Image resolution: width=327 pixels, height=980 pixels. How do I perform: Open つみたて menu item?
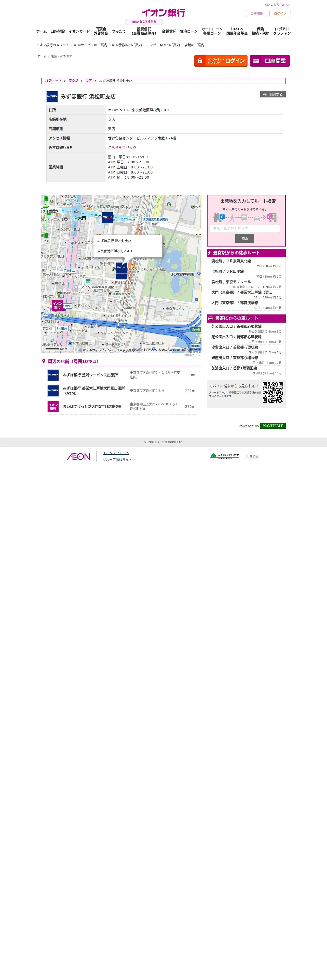point(119,31)
